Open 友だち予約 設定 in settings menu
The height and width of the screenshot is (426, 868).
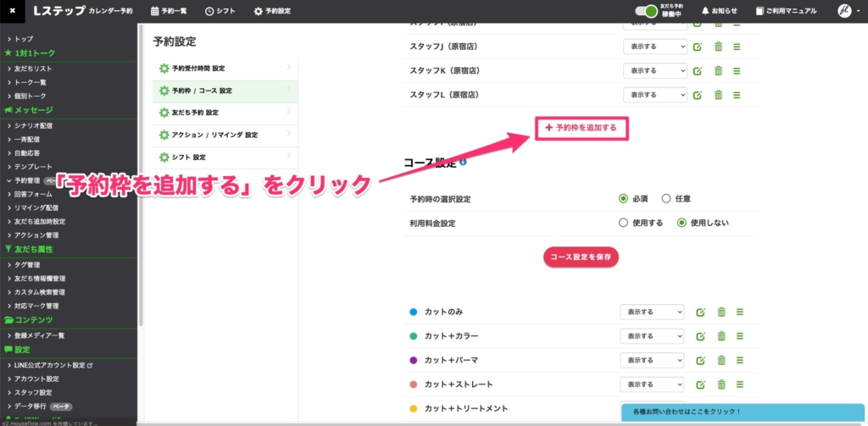click(x=195, y=113)
